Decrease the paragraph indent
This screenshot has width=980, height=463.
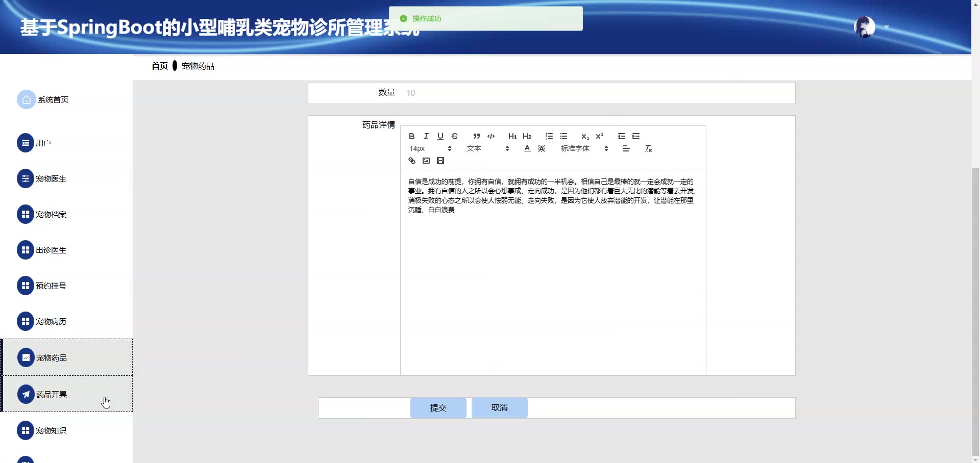(x=622, y=136)
